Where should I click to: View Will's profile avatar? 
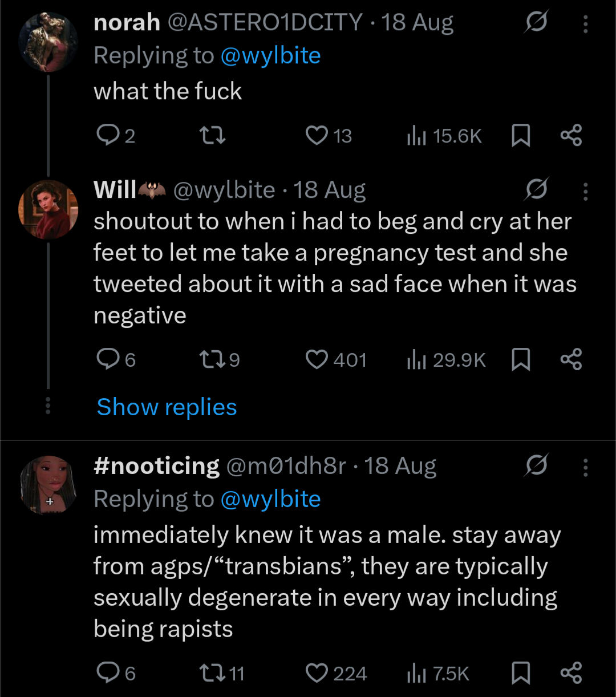coord(48,209)
